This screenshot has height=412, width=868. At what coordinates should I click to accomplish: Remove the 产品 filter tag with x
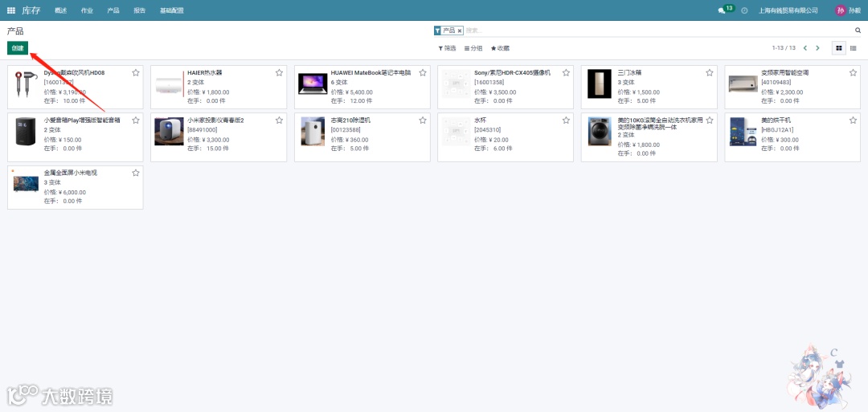tap(460, 31)
